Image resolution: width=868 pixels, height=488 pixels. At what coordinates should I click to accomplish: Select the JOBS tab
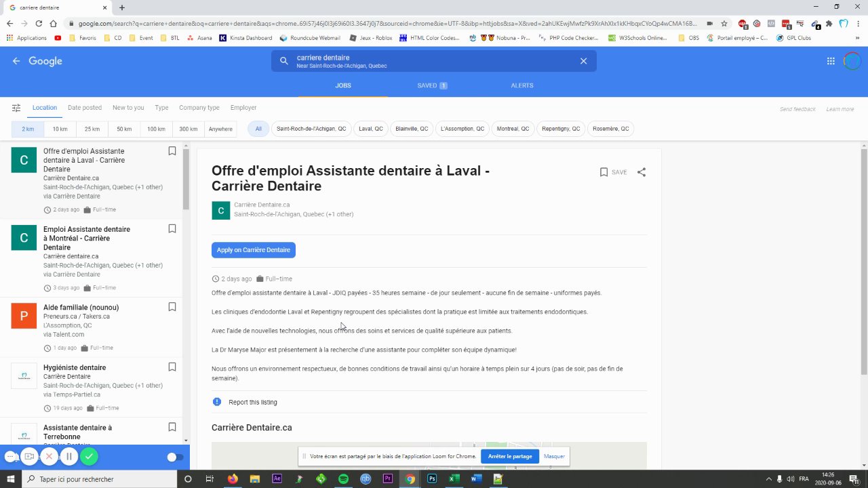[343, 85]
